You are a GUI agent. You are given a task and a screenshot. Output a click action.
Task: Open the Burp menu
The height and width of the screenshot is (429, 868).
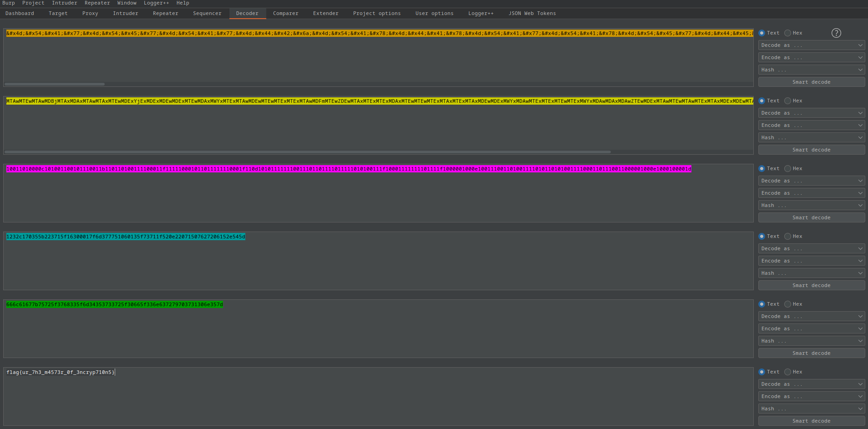coord(9,3)
